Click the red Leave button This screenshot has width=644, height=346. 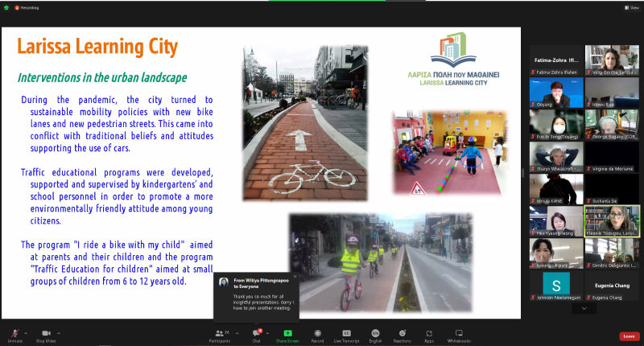[x=629, y=336]
